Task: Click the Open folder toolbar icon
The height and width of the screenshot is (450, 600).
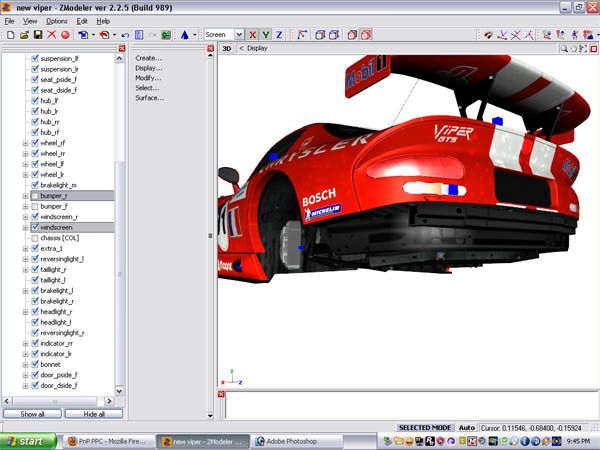Action: coord(23,34)
